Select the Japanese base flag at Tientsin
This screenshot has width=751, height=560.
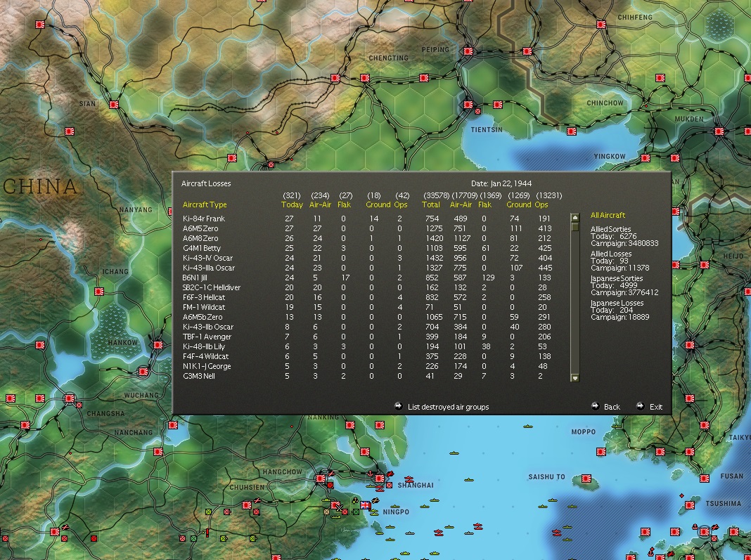(x=468, y=105)
